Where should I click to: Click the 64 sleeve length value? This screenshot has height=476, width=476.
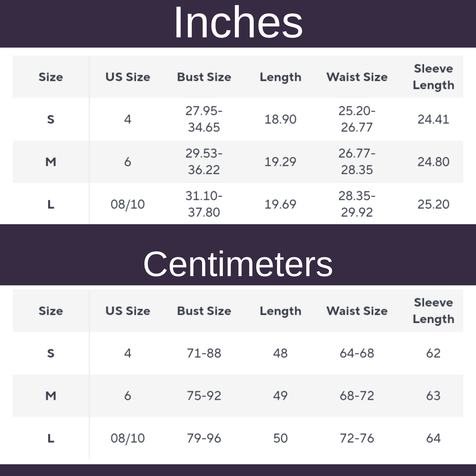tap(433, 438)
